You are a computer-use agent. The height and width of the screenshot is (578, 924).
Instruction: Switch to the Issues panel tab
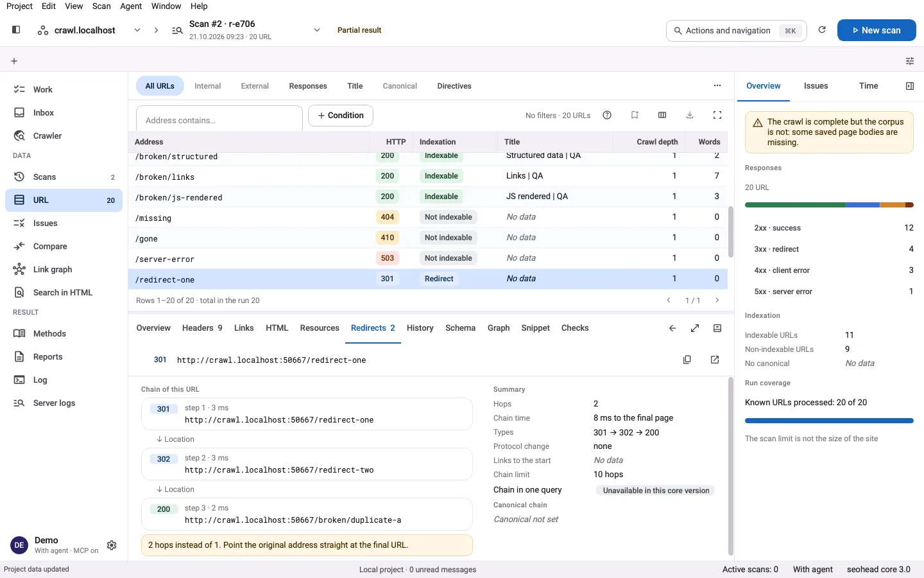pos(816,86)
